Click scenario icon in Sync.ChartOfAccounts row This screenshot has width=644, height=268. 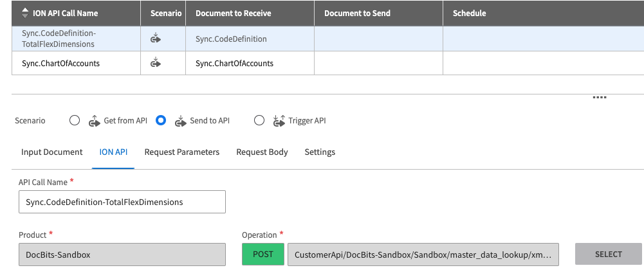tap(154, 63)
